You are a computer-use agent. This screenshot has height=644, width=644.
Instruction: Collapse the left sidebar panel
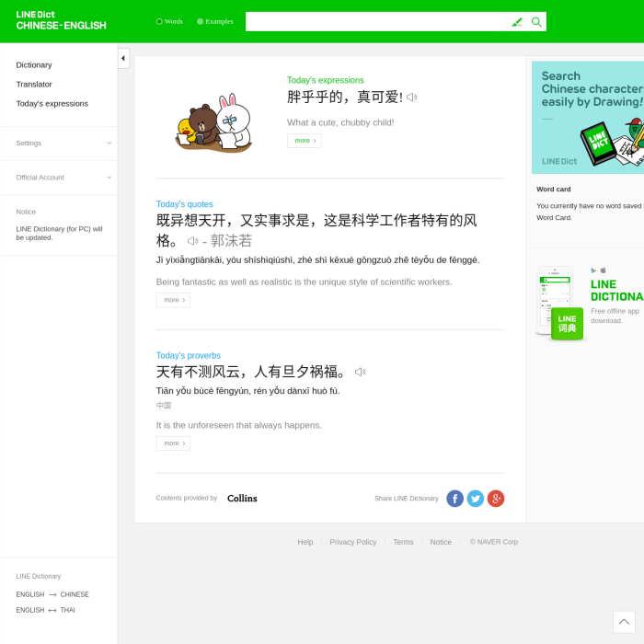click(x=123, y=59)
